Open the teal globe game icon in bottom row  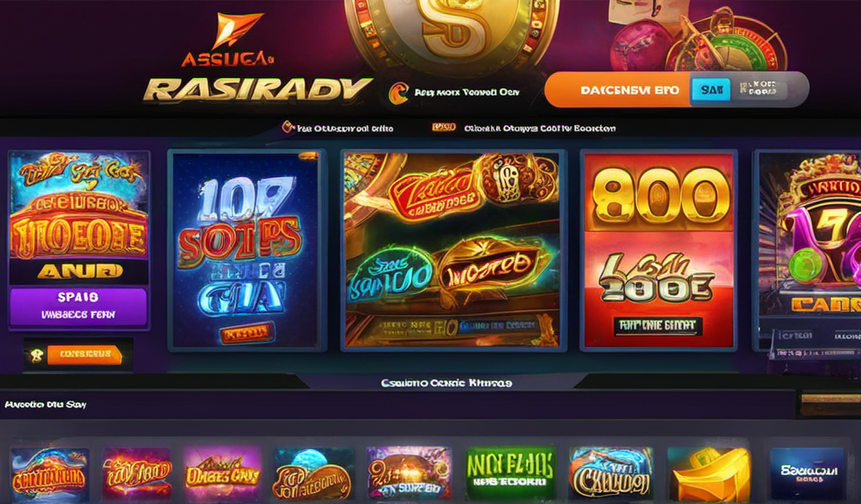(313, 474)
